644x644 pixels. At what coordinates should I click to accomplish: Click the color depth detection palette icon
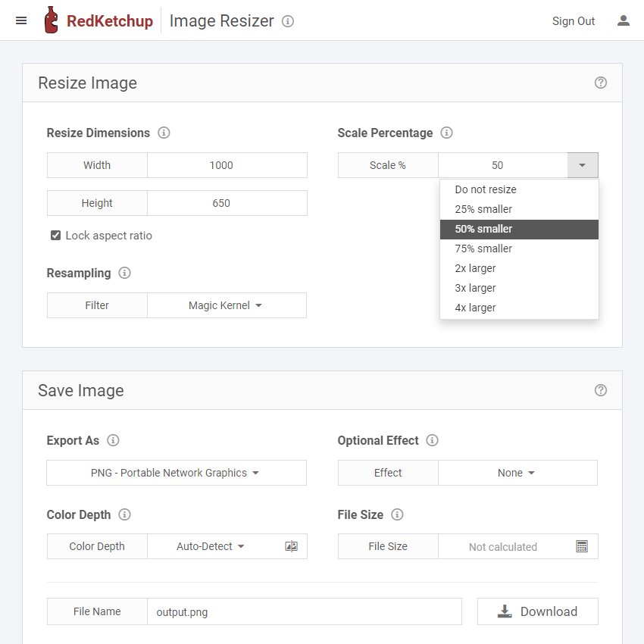coord(292,546)
